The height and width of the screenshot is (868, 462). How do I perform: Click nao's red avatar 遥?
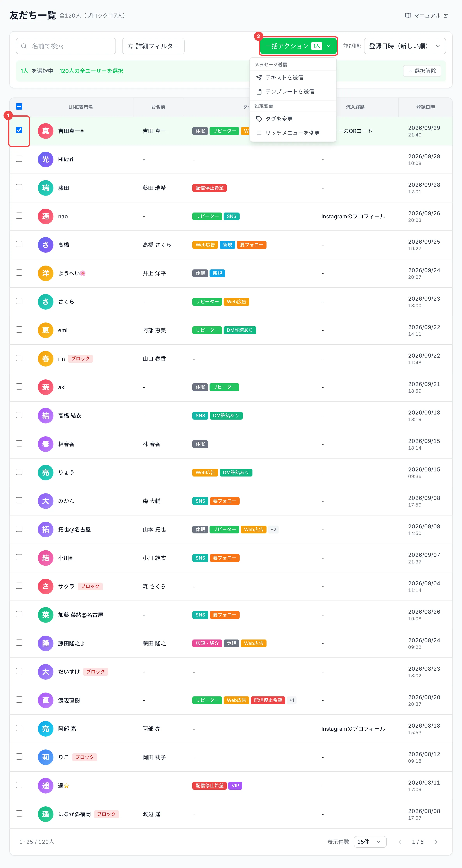pyautogui.click(x=45, y=216)
